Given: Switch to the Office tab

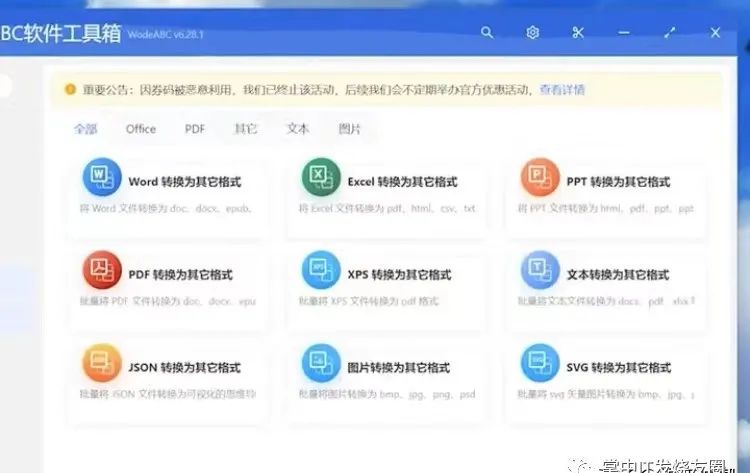Looking at the screenshot, I should 141,129.
